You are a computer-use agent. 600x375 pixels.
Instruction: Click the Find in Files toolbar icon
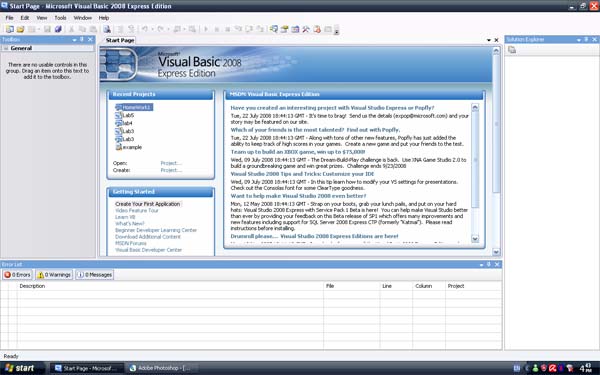point(107,29)
